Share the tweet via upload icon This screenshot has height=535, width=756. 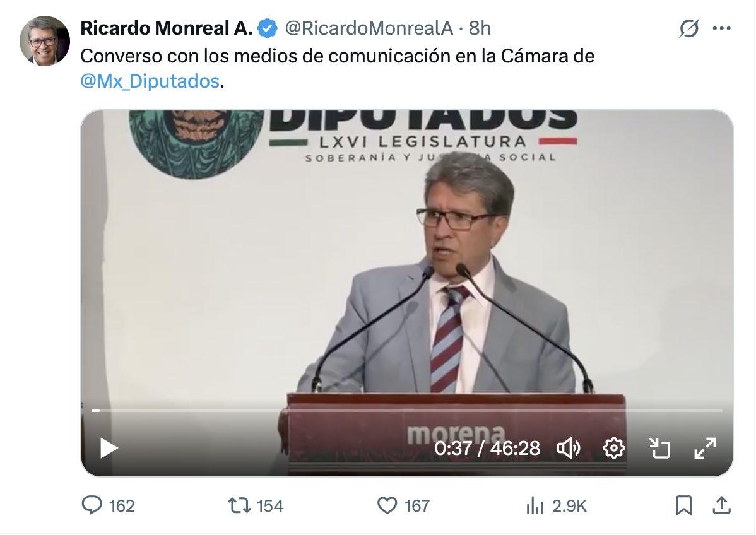click(x=721, y=505)
